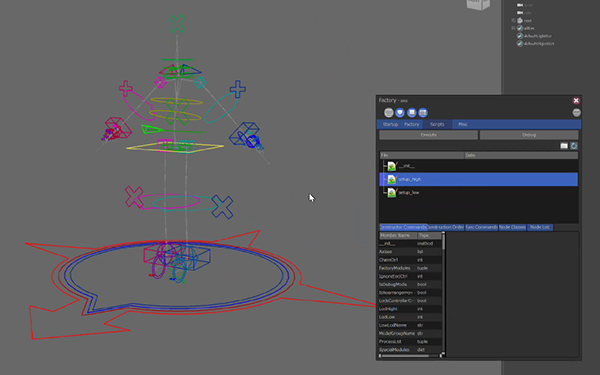Click the member list vertical scrollbar

click(x=443, y=293)
